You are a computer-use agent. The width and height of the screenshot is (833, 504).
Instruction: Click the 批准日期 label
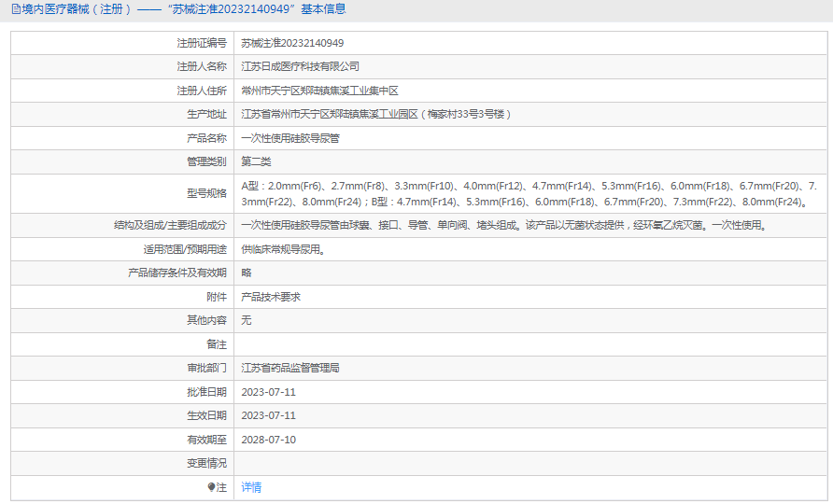pyautogui.click(x=206, y=392)
